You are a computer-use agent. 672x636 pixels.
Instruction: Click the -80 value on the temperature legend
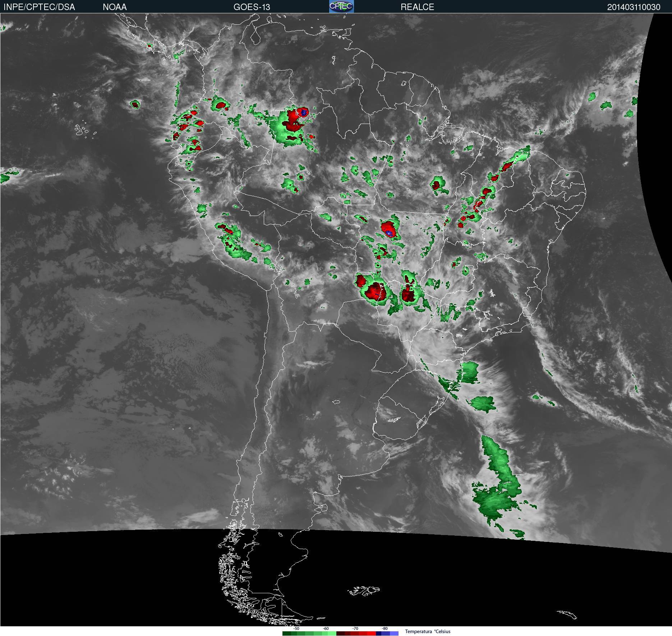coord(385,628)
